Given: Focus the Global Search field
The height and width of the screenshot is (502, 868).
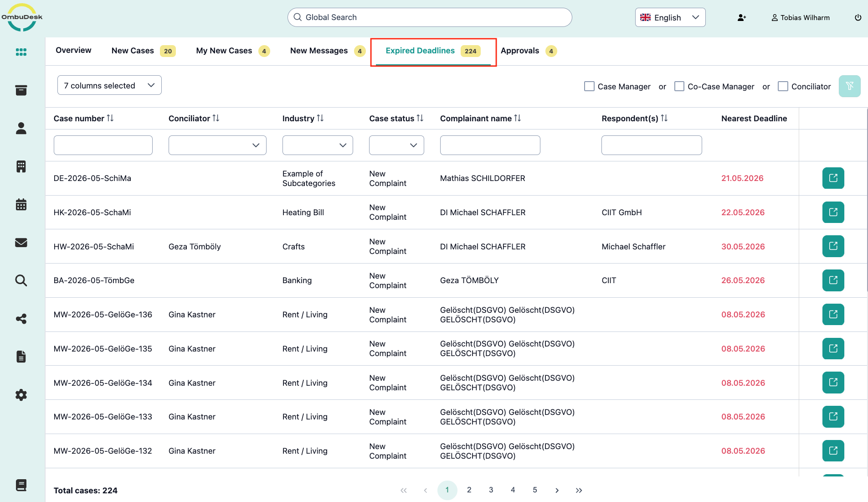Looking at the screenshot, I should [430, 17].
